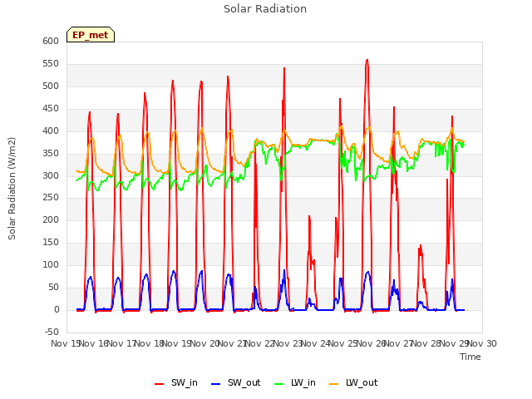532x399 pixels.
Task: Click the 300 y-axis tick label
Action: pyautogui.click(x=51, y=175)
